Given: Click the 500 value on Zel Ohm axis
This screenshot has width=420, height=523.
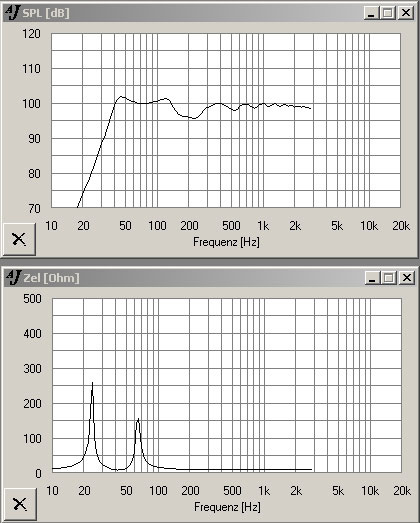Looking at the screenshot, I should click(x=32, y=299).
